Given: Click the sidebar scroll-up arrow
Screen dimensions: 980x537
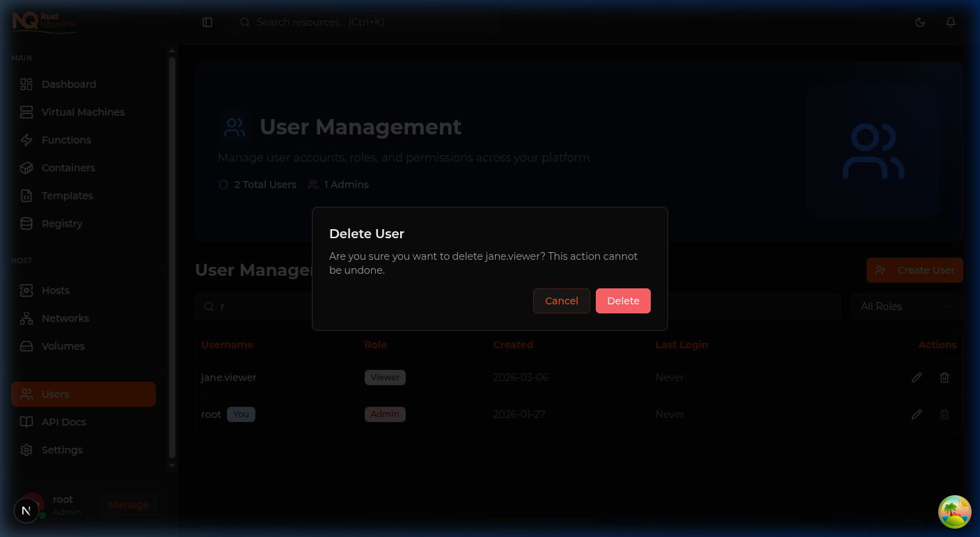Looking at the screenshot, I should 172,49.
